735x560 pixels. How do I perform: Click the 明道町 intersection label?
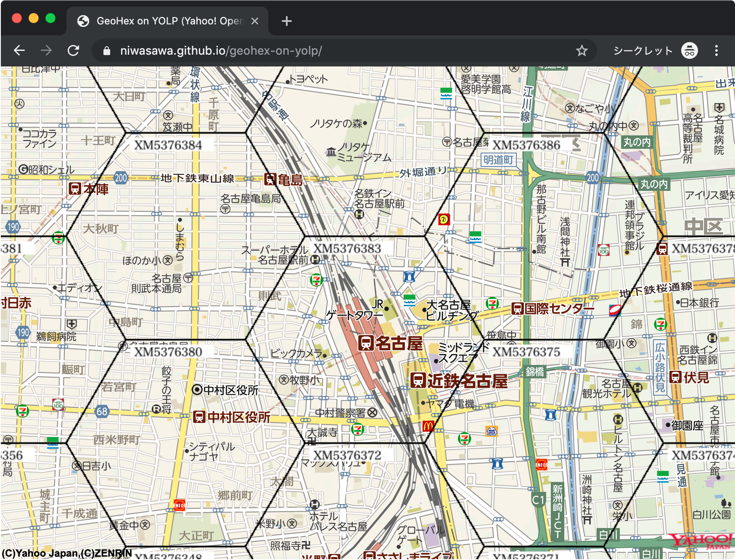click(499, 160)
